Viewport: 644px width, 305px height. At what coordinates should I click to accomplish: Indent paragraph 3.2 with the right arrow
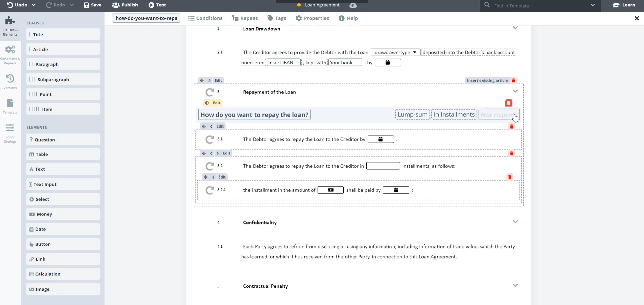click(218, 153)
